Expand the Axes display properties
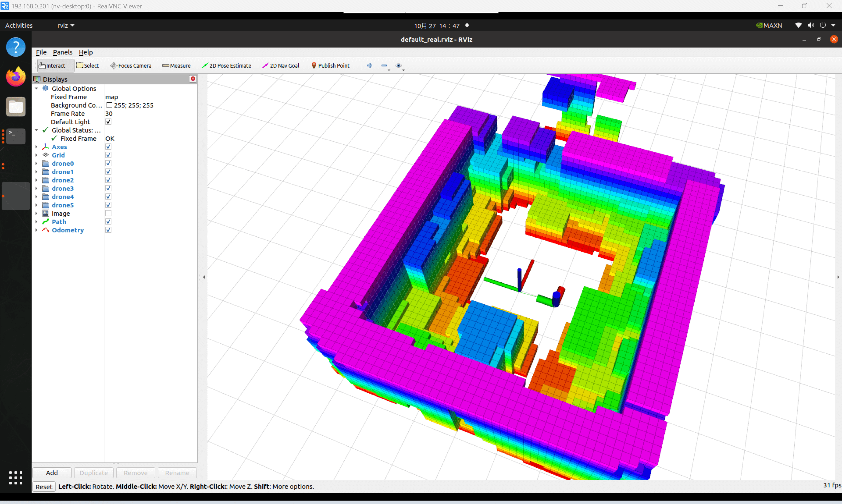Screen dimensions: 842x504 pyautogui.click(x=36, y=147)
